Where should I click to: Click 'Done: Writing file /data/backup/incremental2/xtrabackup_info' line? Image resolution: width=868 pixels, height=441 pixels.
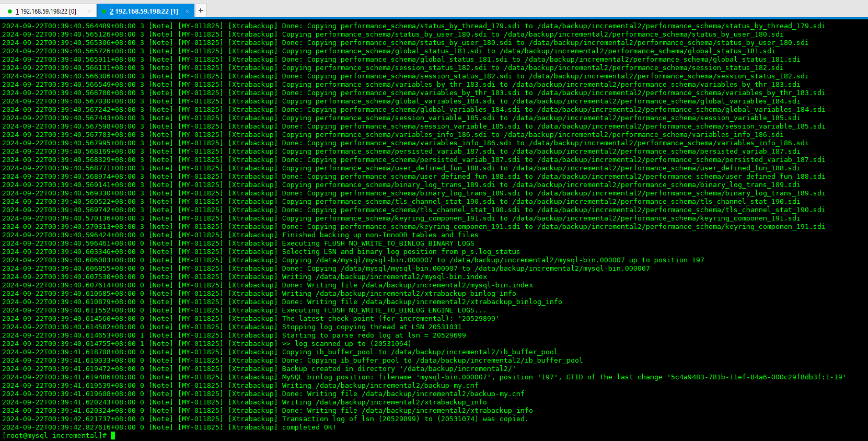click(268, 411)
